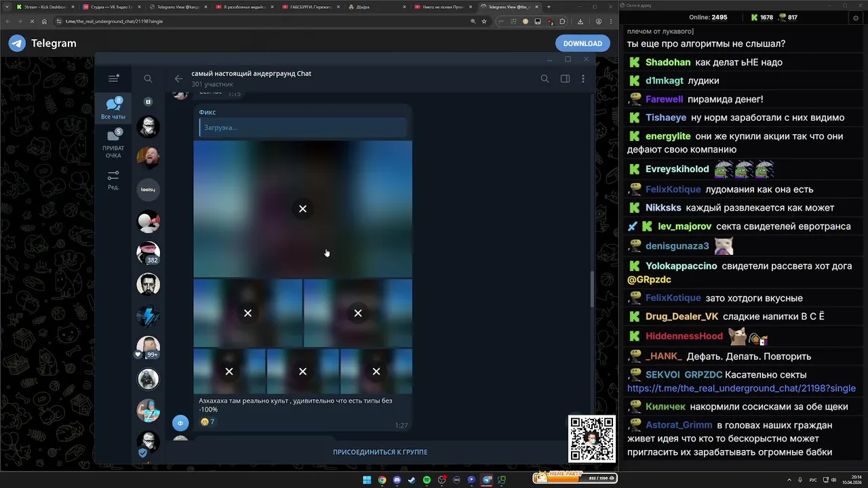
Task: Open Spotify from the taskbar
Action: tap(427, 480)
